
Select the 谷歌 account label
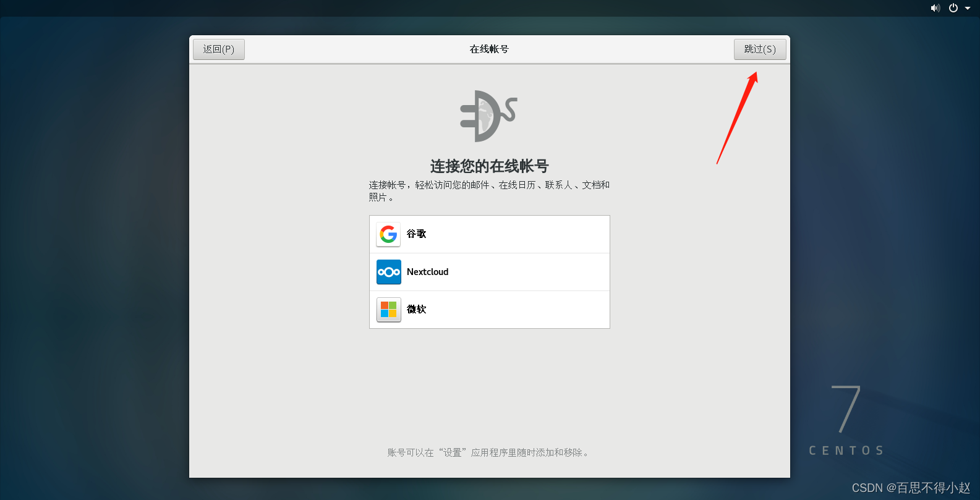(x=417, y=234)
